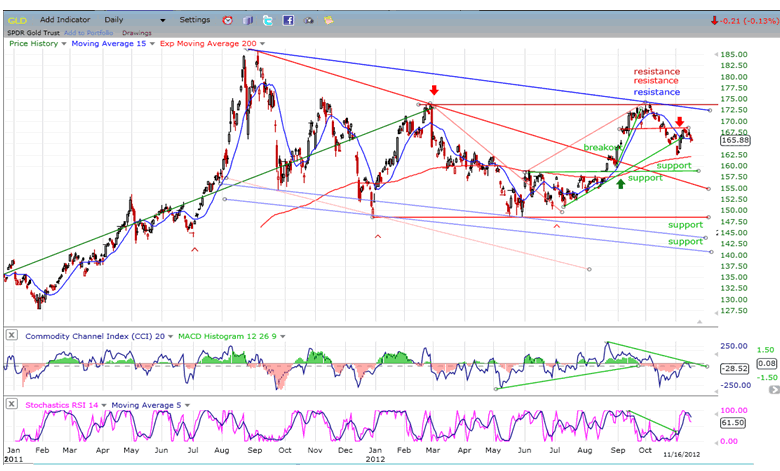Close the Stochastics RSI panel
Image resolution: width=780 pixels, height=471 pixels.
(x=10, y=403)
